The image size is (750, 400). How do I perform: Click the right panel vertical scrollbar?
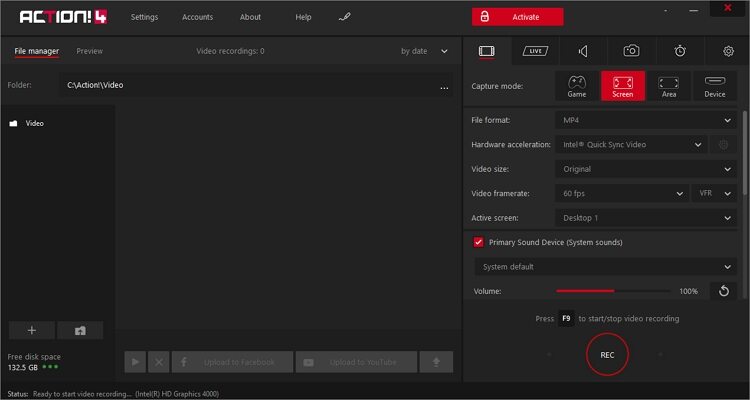(744, 153)
